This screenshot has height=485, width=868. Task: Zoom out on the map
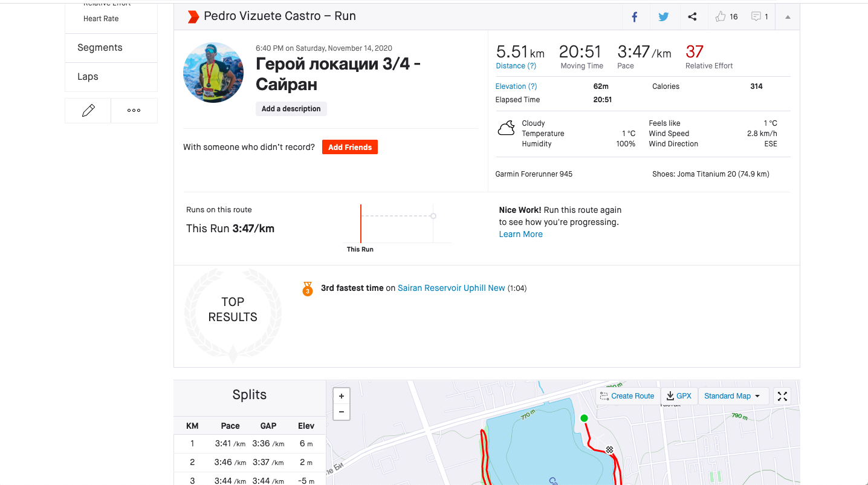pos(342,412)
